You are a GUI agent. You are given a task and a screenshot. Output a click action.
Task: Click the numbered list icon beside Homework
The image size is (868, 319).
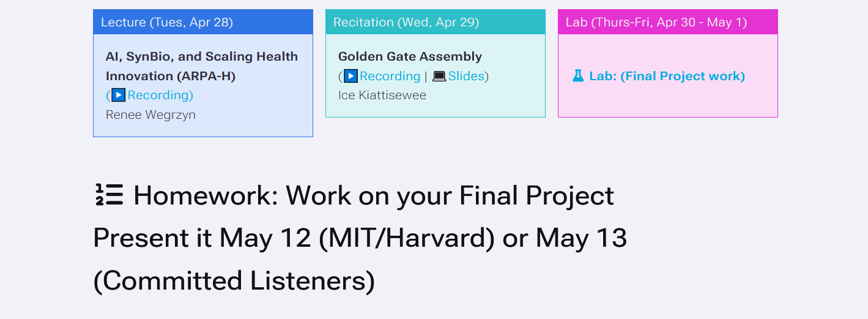109,195
